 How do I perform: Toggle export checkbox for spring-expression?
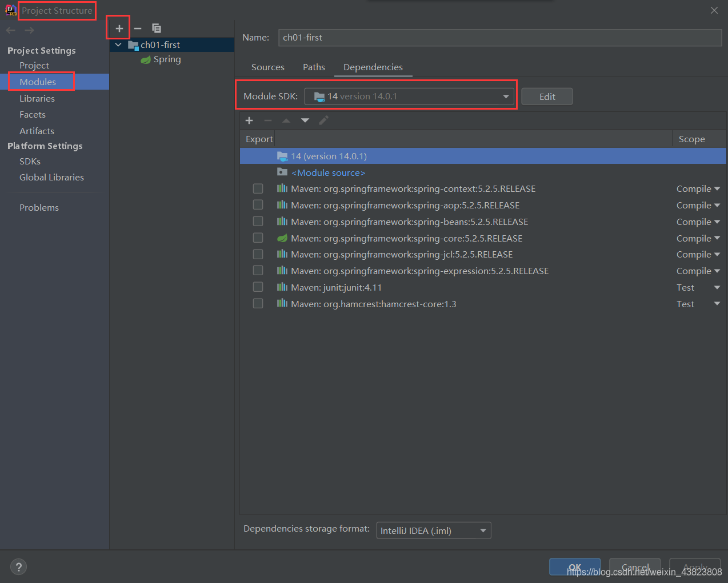[x=258, y=270]
